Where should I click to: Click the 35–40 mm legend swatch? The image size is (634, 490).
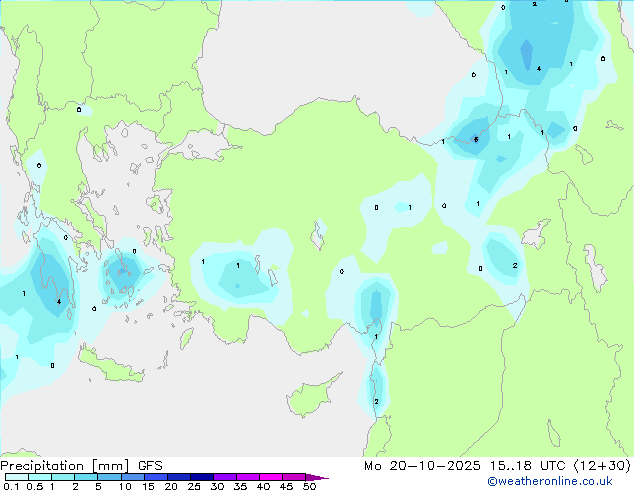(x=248, y=477)
